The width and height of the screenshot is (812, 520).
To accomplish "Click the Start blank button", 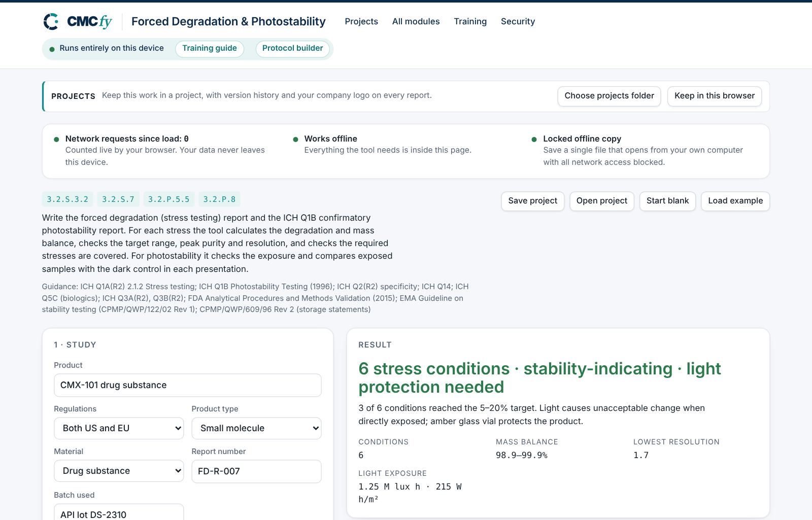I will point(667,201).
